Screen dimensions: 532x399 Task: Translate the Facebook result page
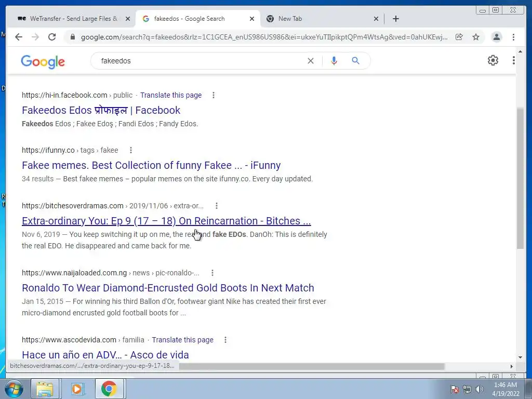pyautogui.click(x=171, y=96)
